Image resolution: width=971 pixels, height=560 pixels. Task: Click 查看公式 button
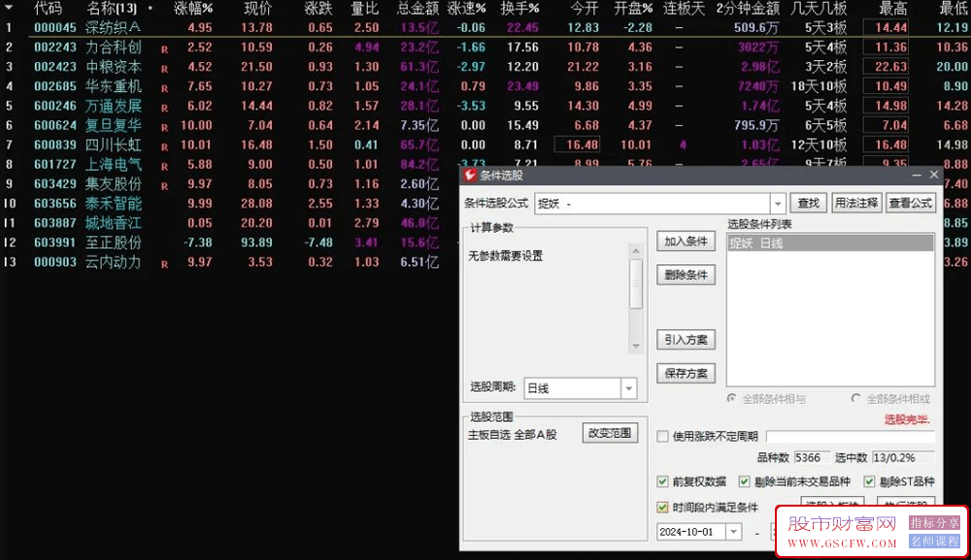(x=910, y=203)
